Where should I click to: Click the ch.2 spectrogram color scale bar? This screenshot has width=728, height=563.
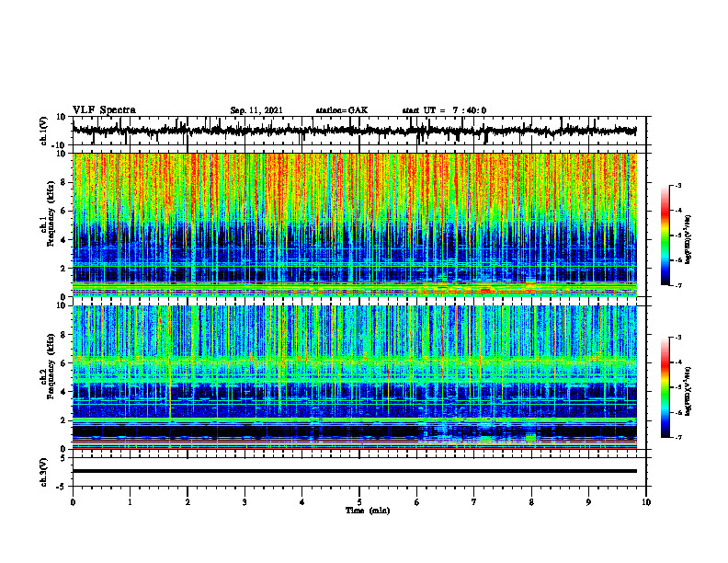[x=665, y=387]
